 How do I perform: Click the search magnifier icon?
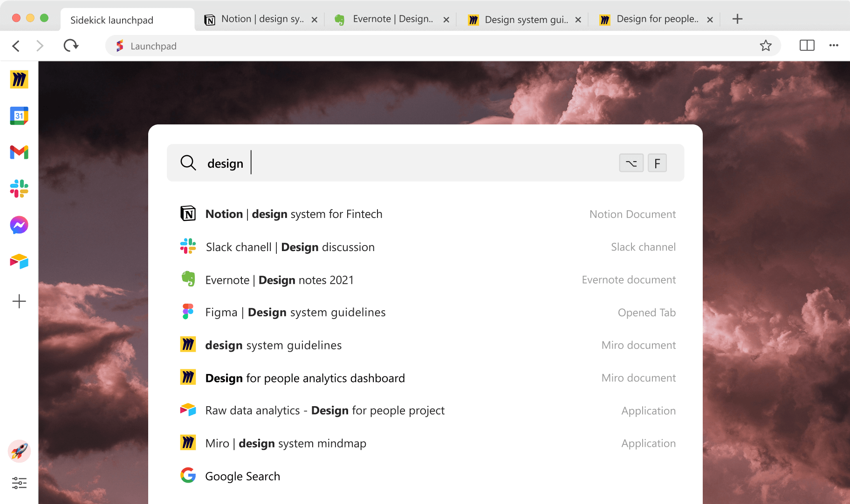pos(188,163)
